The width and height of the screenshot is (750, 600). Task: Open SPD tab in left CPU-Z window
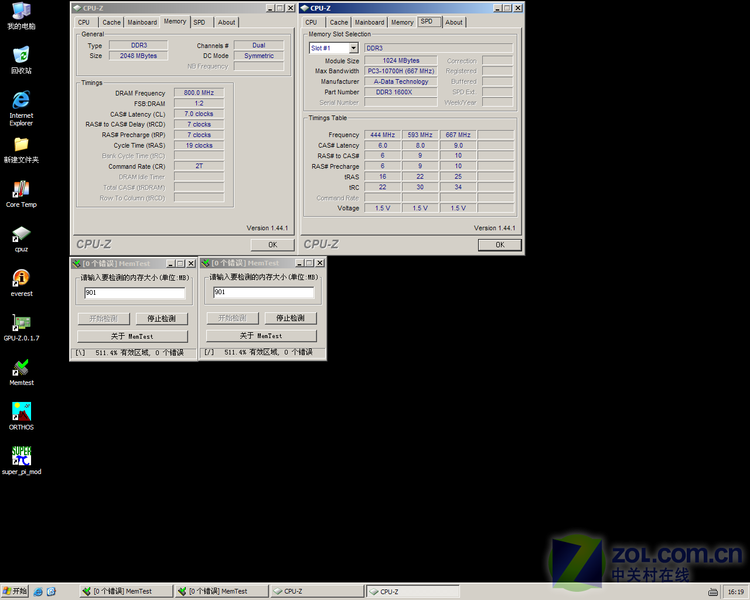(199, 22)
